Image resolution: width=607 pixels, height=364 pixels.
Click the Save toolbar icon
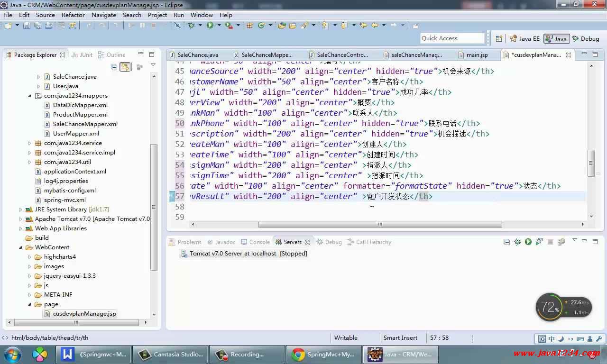[x=27, y=25]
